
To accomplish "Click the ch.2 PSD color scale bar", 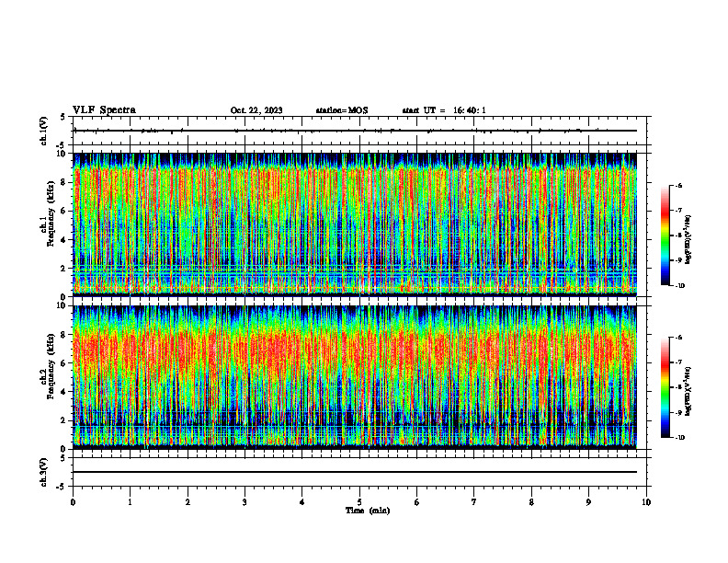I will click(x=665, y=387).
